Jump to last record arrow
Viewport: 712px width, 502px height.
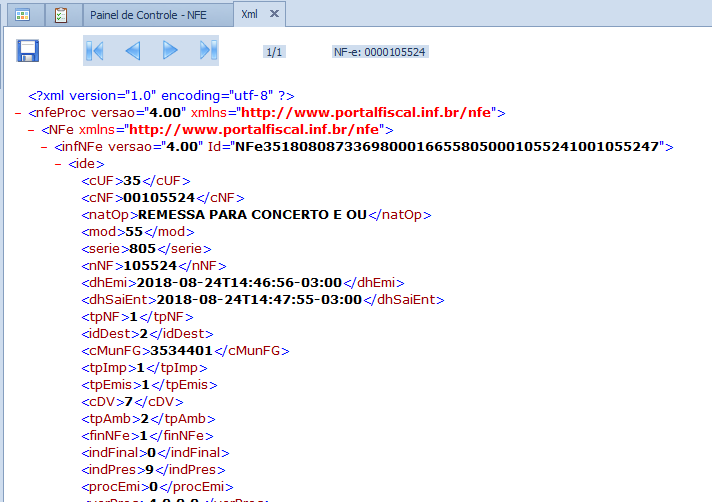pyautogui.click(x=208, y=50)
